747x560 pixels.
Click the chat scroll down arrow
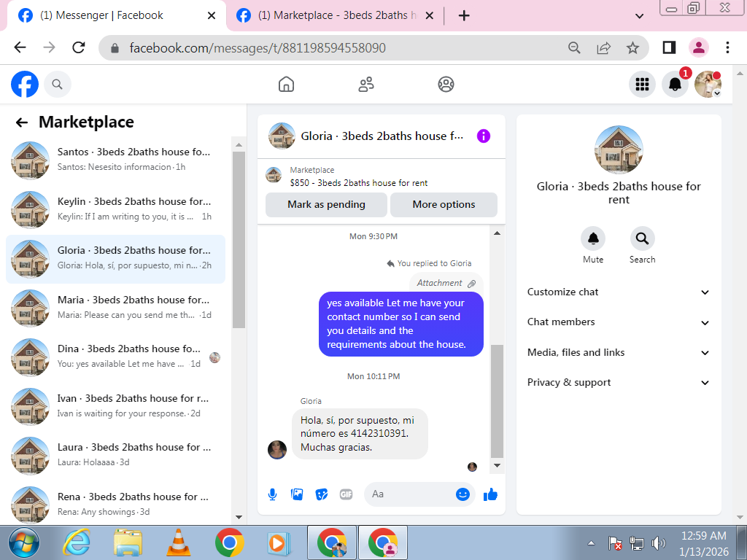coord(497,465)
